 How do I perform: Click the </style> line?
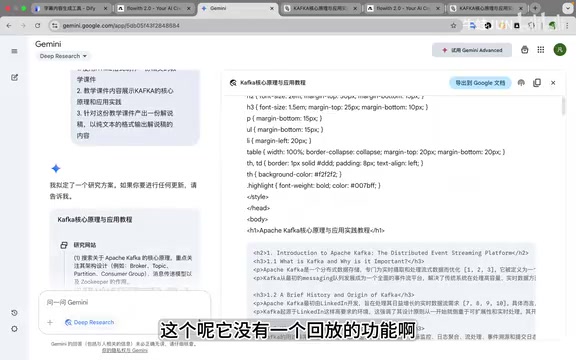[258, 197]
